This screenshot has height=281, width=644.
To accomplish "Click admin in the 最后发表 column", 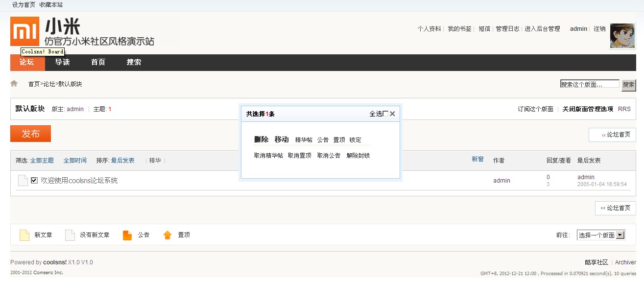I will (586, 177).
